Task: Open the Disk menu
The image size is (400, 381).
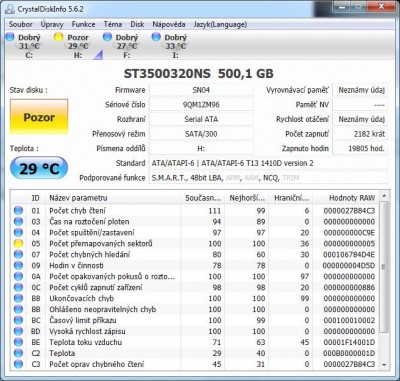Action: 137,24
